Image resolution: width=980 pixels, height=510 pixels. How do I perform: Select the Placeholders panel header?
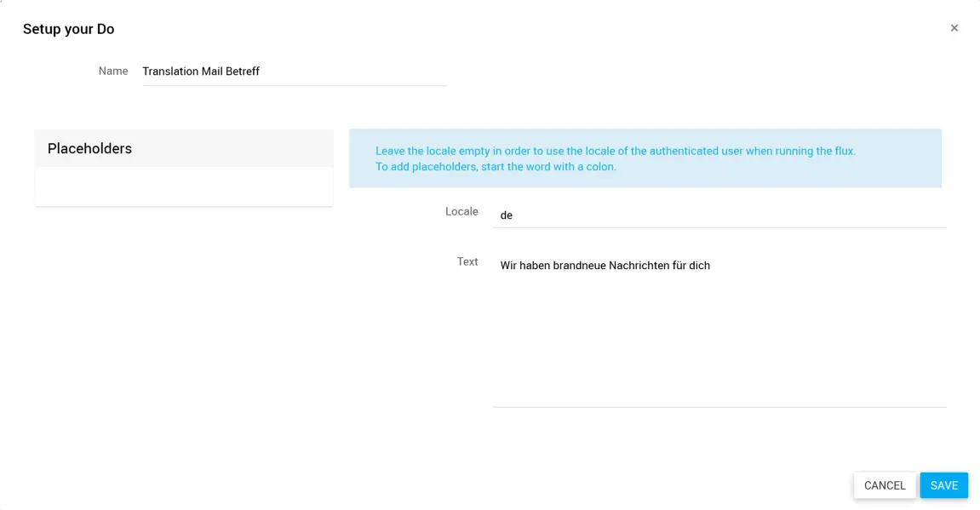click(184, 148)
